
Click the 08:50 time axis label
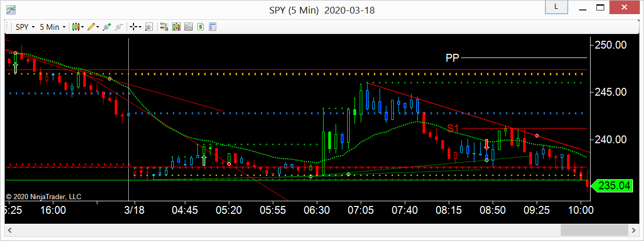coord(493,210)
